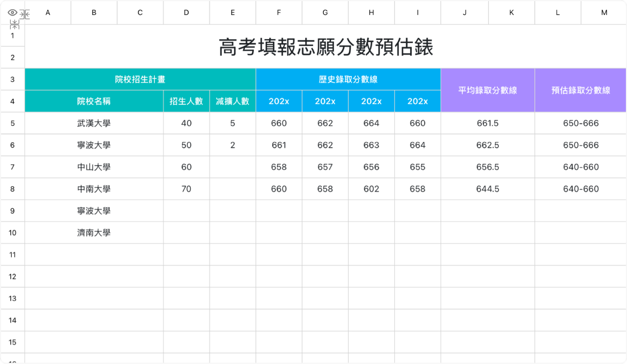Click the 202x header in column F
This screenshot has width=627, height=364.
pos(279,101)
